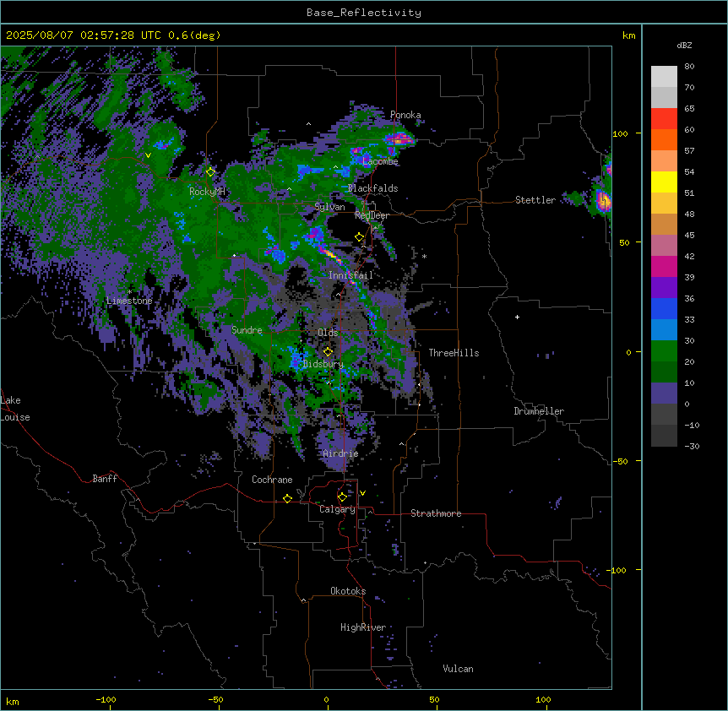Screen dimensions: 728x711
Task: Click the dBZ legend heading
Action: tap(684, 46)
